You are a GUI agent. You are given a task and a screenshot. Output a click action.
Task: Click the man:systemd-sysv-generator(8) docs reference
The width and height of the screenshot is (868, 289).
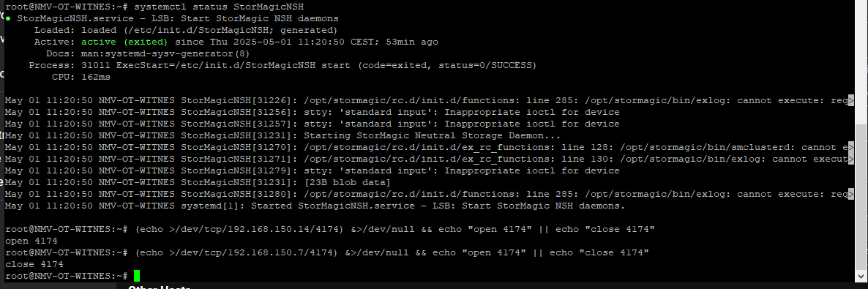point(165,53)
